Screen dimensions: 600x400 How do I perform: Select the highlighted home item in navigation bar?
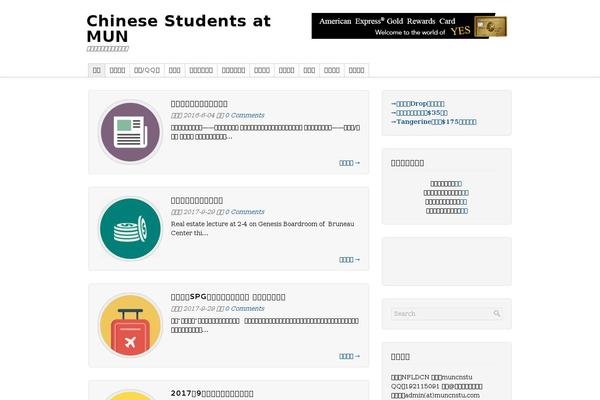pyautogui.click(x=97, y=70)
